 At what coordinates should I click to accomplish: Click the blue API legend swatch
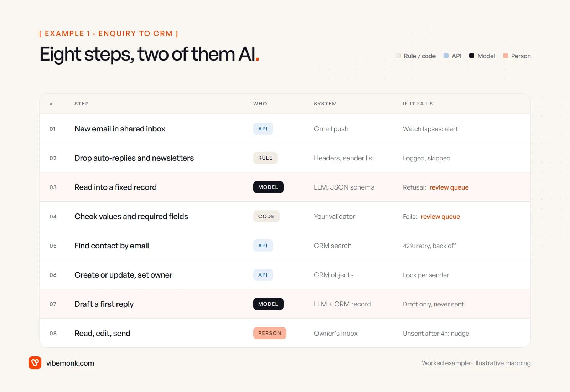[446, 56]
